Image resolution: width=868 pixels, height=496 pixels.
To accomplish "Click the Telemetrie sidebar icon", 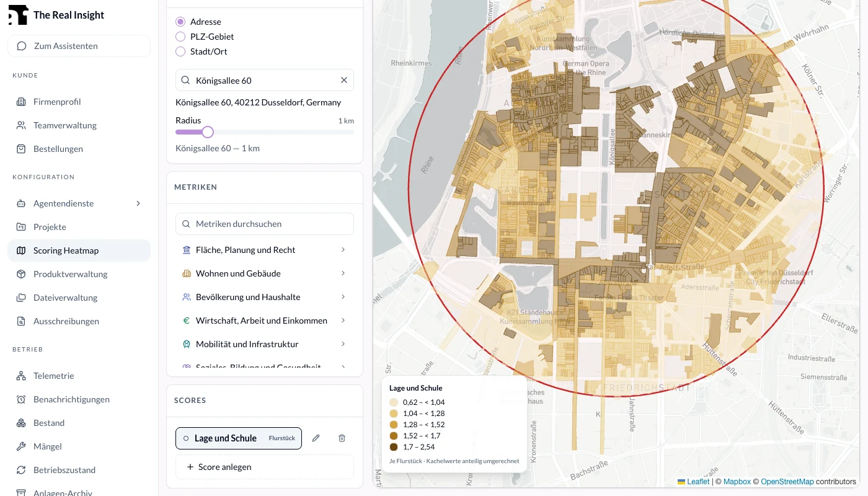I will [21, 376].
